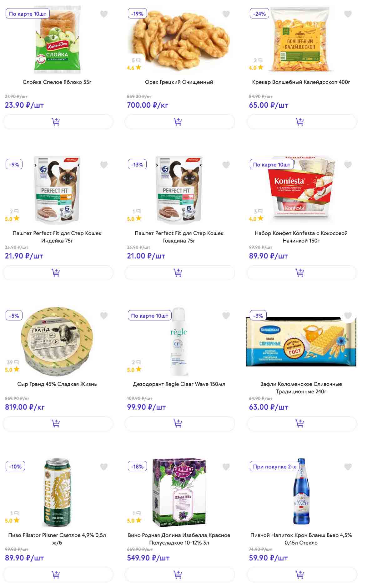This screenshot has width=367, height=588.
Task: Add Сыр Гранд 45% to cart
Action: [x=58, y=423]
